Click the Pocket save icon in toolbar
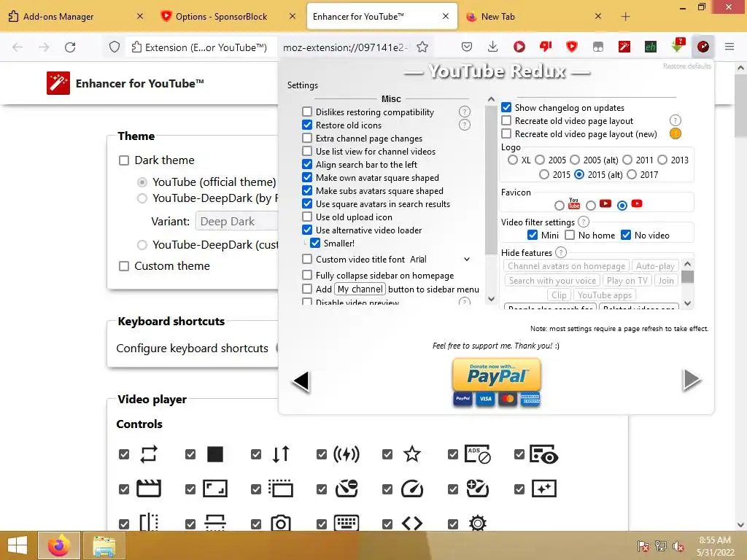Viewport: 747px width, 560px height. (467, 47)
